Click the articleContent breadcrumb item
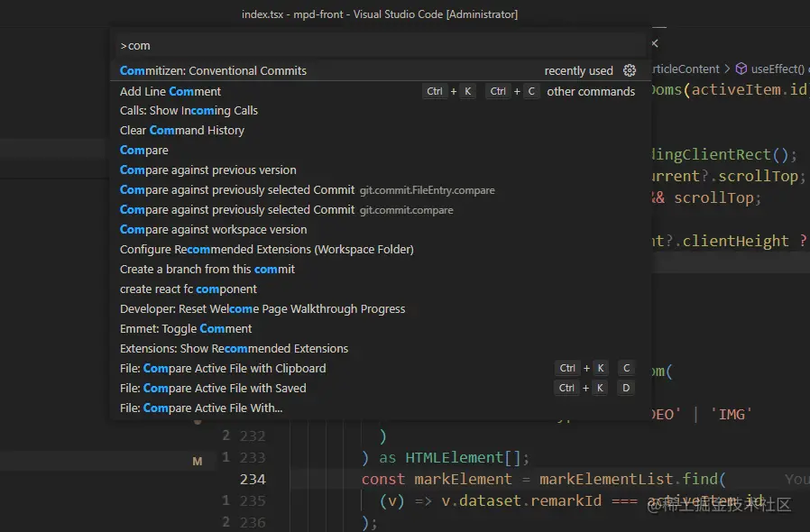The width and height of the screenshot is (810, 532). 686,69
